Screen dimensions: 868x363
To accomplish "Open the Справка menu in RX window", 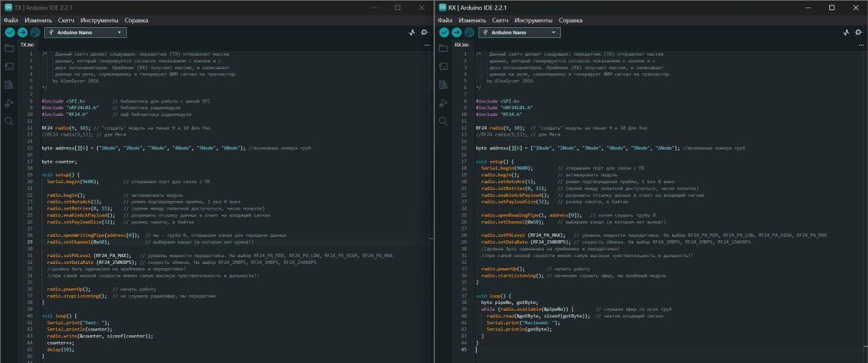I will tap(570, 20).
